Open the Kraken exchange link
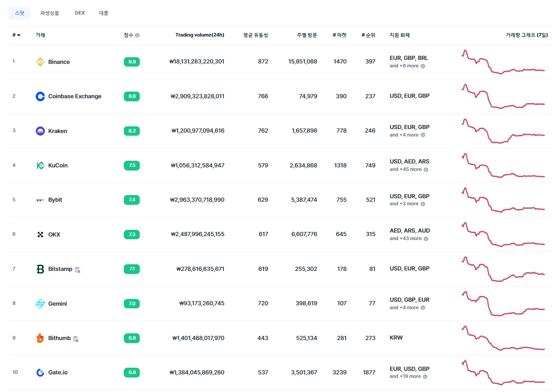This screenshot has height=392, width=559. (x=58, y=131)
